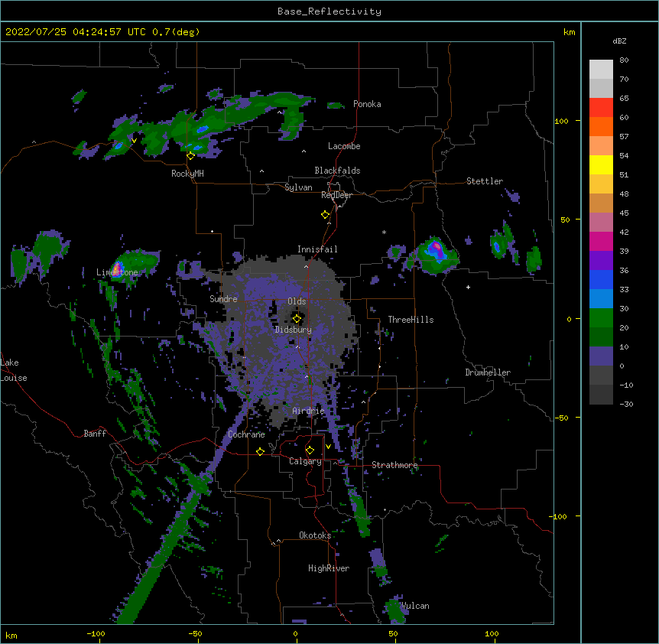This screenshot has width=659, height=644.
Task: Click the yellow diamond marker below RedDeer label
Action: [325, 215]
